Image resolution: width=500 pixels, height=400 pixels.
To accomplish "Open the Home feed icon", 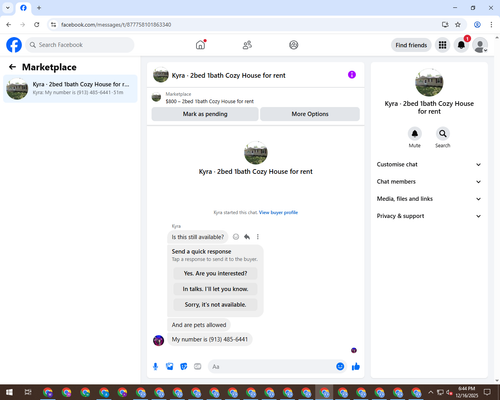I will coord(201,45).
